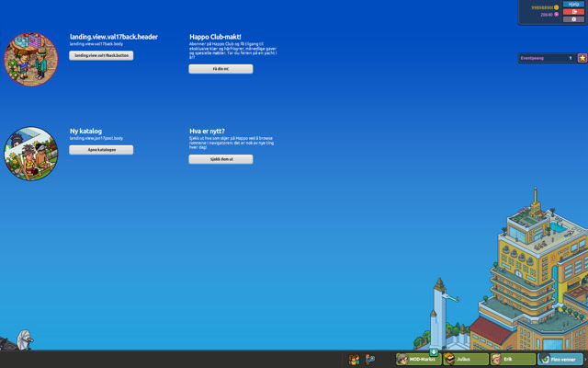The image size is (588, 368).
Task: Open Julius friend chip
Action: coord(466,360)
